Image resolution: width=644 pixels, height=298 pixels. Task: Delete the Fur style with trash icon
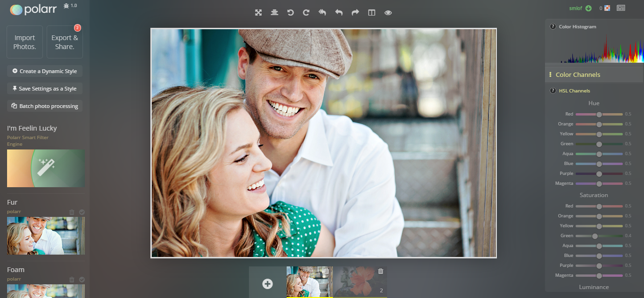(72, 212)
